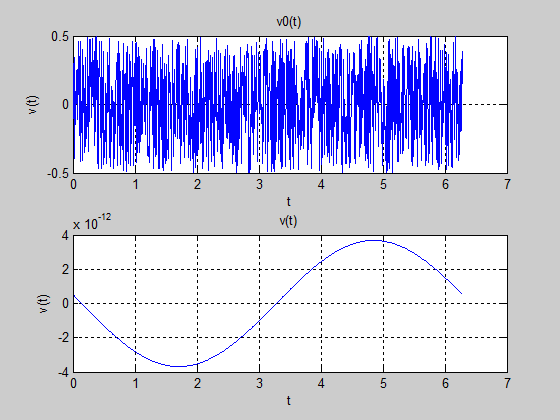The height and width of the screenshot is (420, 560).
Task: Select the noisy blue signal in top plot
Action: 268,105
